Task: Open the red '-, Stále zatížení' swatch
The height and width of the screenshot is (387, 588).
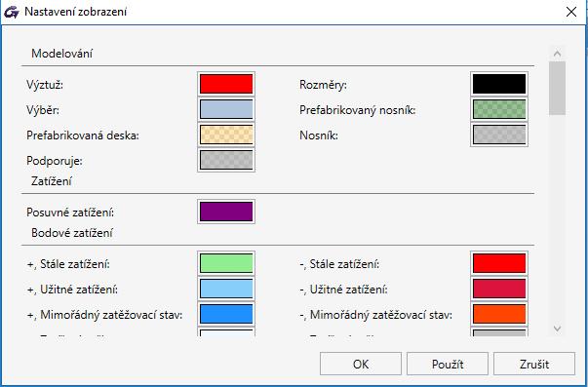Action: (499, 263)
